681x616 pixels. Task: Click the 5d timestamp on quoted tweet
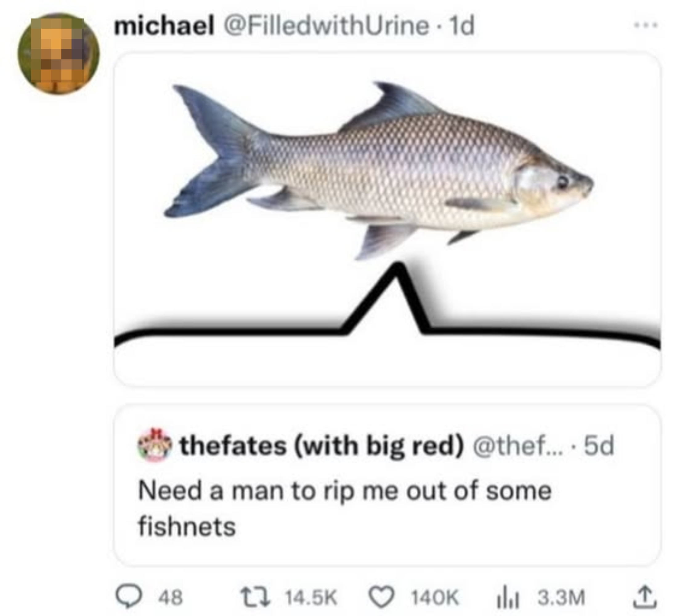pos(598,446)
